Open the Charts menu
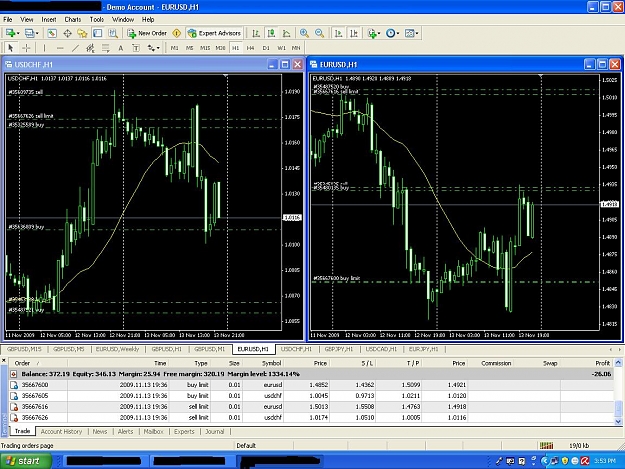The width and height of the screenshot is (625, 469). point(73,20)
